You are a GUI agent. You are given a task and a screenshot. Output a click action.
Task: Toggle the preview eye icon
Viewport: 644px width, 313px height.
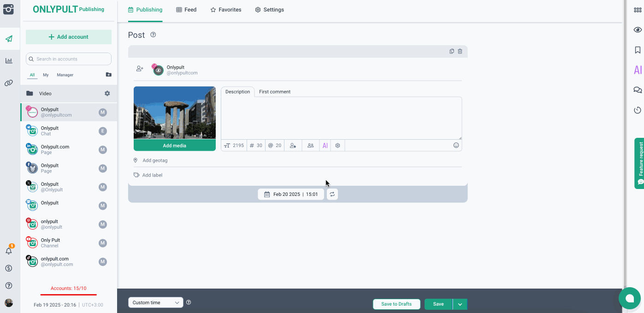[x=638, y=30]
